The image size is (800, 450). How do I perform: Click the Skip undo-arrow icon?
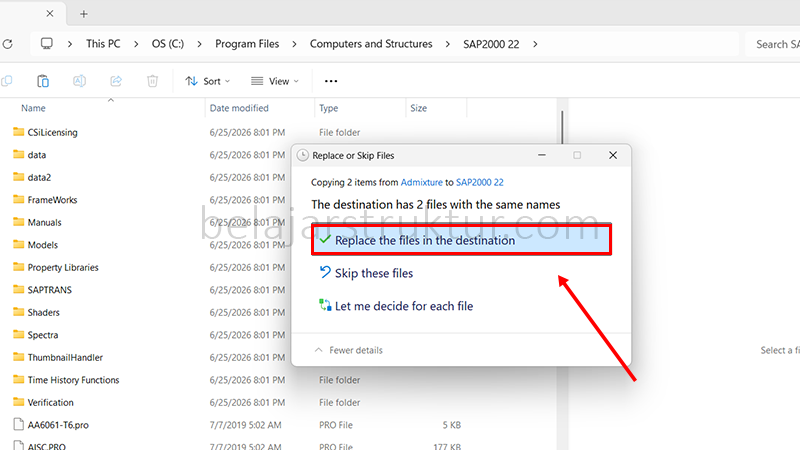pyautogui.click(x=325, y=272)
